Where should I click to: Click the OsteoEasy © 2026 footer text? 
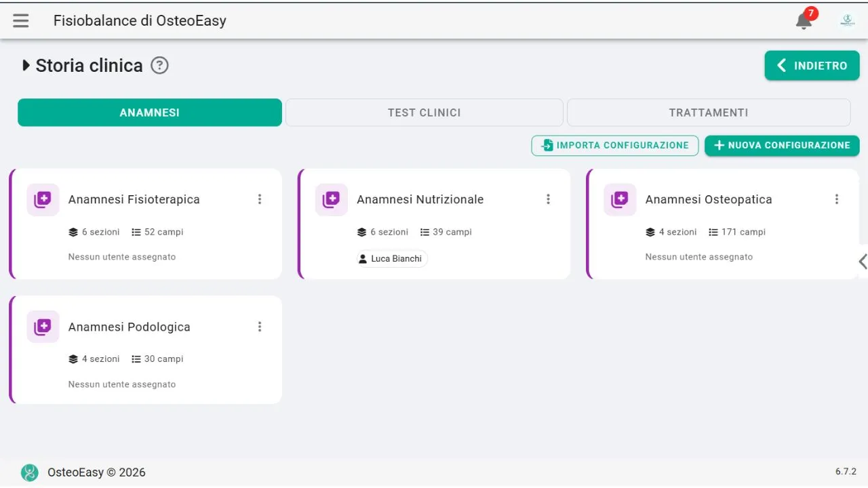[x=96, y=472]
